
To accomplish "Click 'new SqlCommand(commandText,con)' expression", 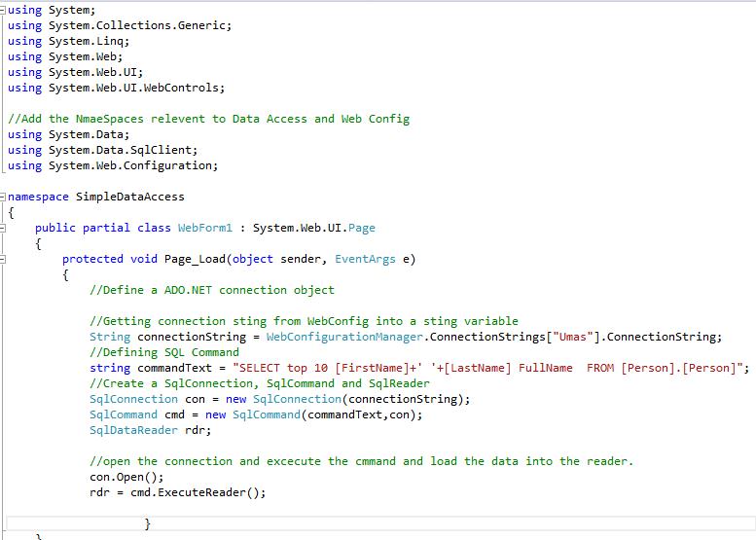I will pos(313,414).
